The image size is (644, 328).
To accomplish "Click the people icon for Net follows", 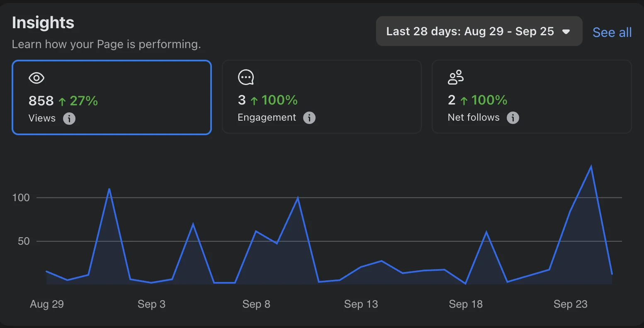I will 456,77.
